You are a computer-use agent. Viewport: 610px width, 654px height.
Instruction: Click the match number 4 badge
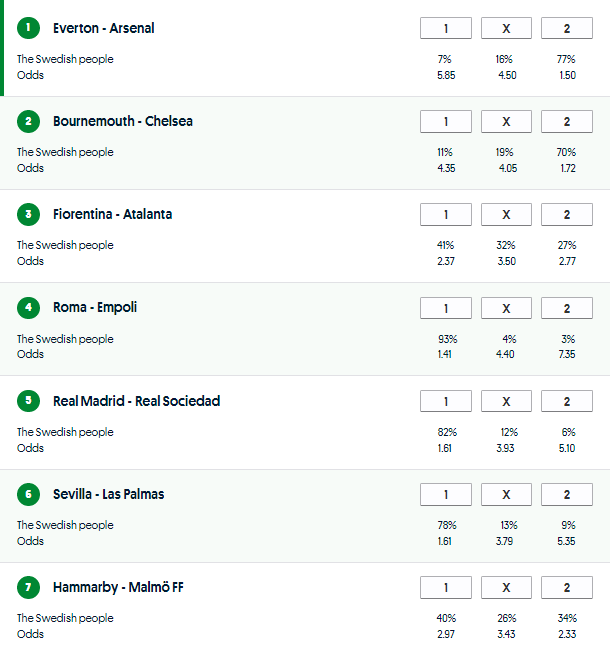click(28, 307)
